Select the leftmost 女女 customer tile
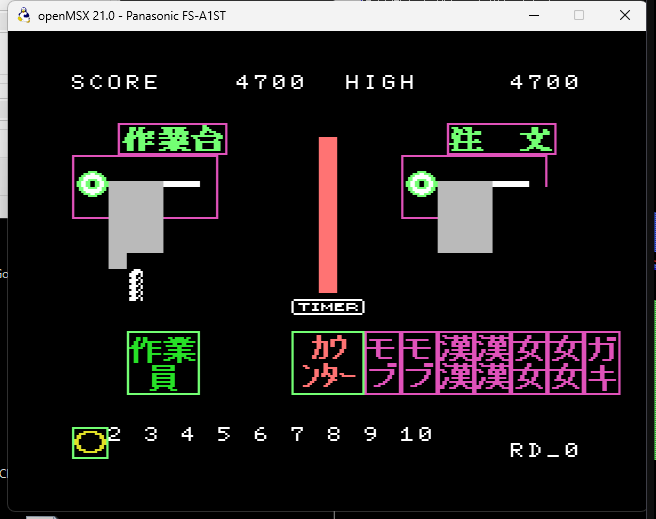This screenshot has width=656, height=519. (x=528, y=363)
